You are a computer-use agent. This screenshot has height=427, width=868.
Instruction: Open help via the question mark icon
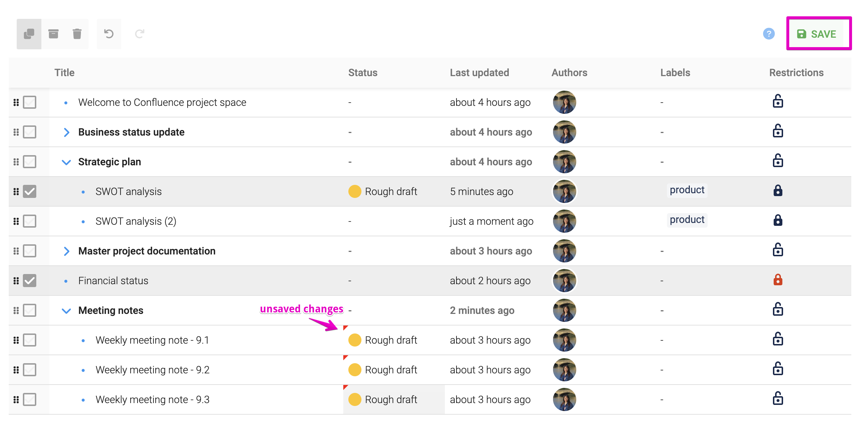click(x=769, y=34)
